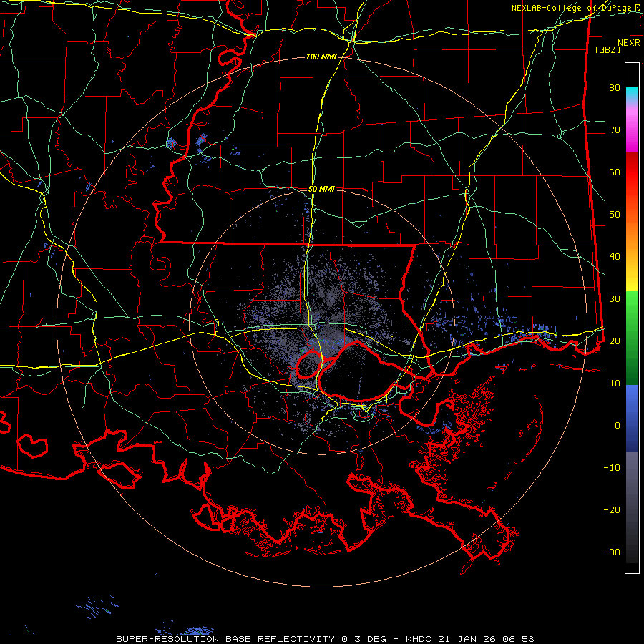Viewport: 644px width, 644px height.
Task: Select the -30 value on dBZ scale
Action: coord(612,552)
